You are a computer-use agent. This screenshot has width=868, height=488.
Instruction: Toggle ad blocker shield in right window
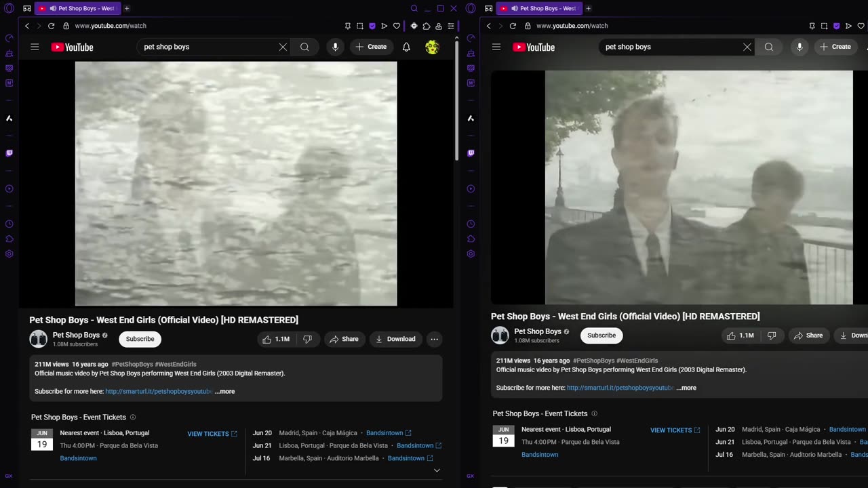tap(836, 26)
